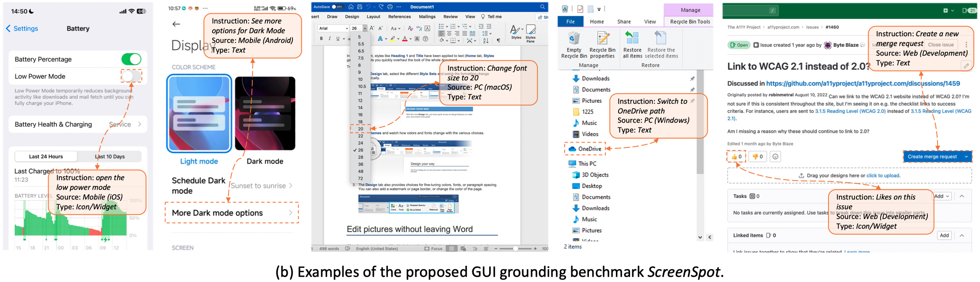Image resolution: width=980 pixels, height=282 pixels.
Task: Click the Redo arrow in Word's title bar
Action: pos(381,7)
